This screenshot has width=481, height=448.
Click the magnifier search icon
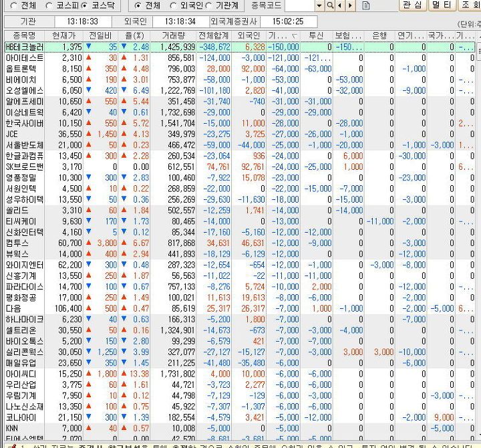[330, 5]
